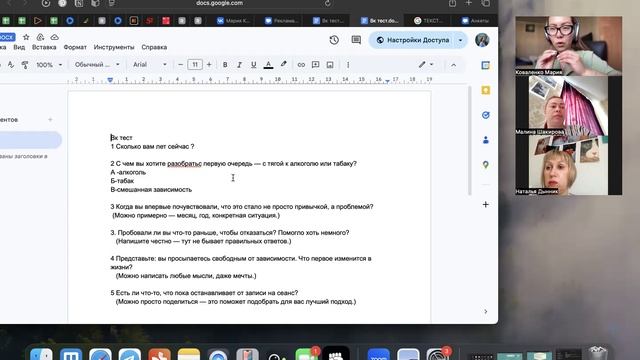The image size is (640, 360).
Task: Open the three-dot more options menu
Action: pyautogui.click(x=348, y=64)
